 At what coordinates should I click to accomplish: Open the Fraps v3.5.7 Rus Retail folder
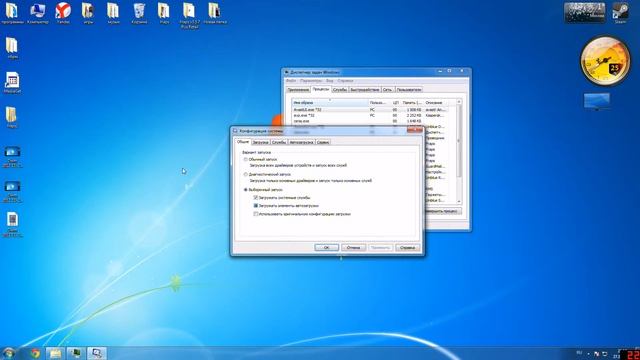click(189, 15)
